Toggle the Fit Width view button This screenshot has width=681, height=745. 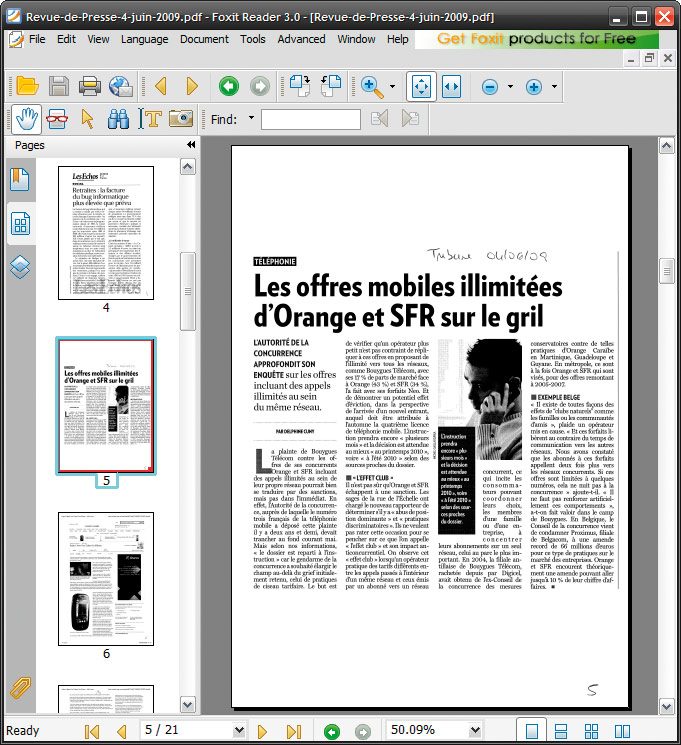pos(451,86)
